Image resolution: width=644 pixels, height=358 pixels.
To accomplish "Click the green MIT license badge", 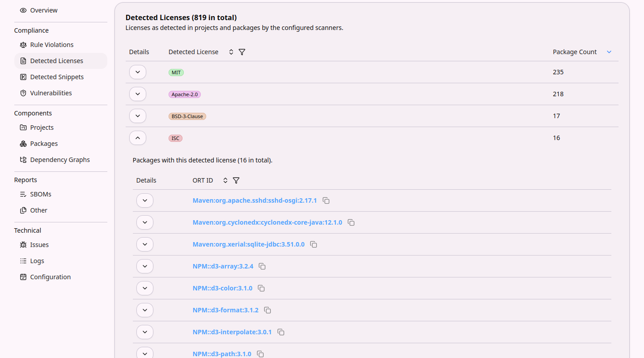I will point(176,72).
